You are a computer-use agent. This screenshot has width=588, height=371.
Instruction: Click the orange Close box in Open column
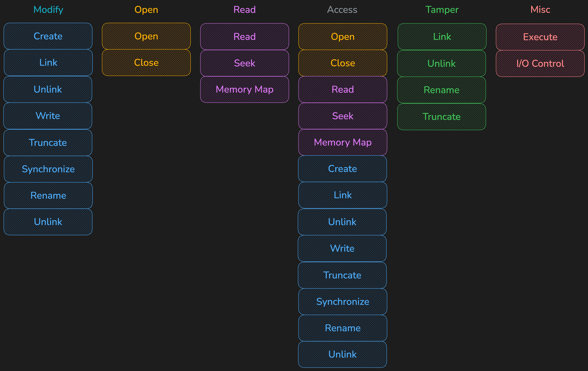(x=146, y=63)
